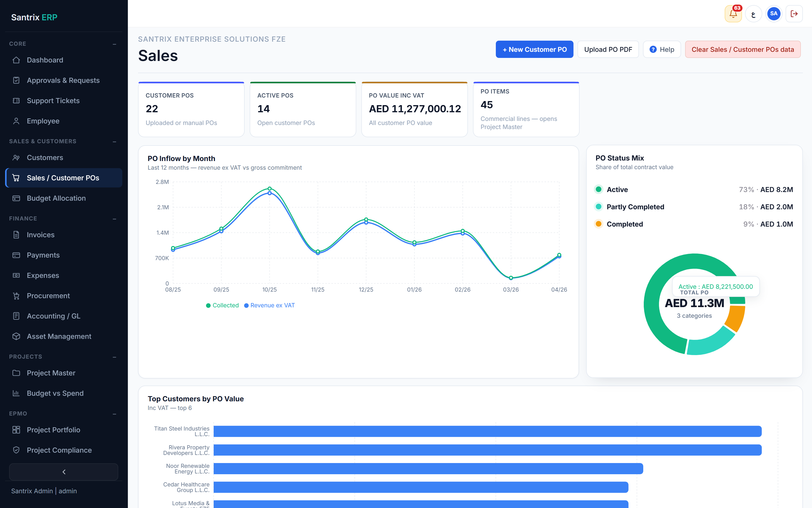
Task: Switch language with the Arabic icon
Action: click(753, 14)
